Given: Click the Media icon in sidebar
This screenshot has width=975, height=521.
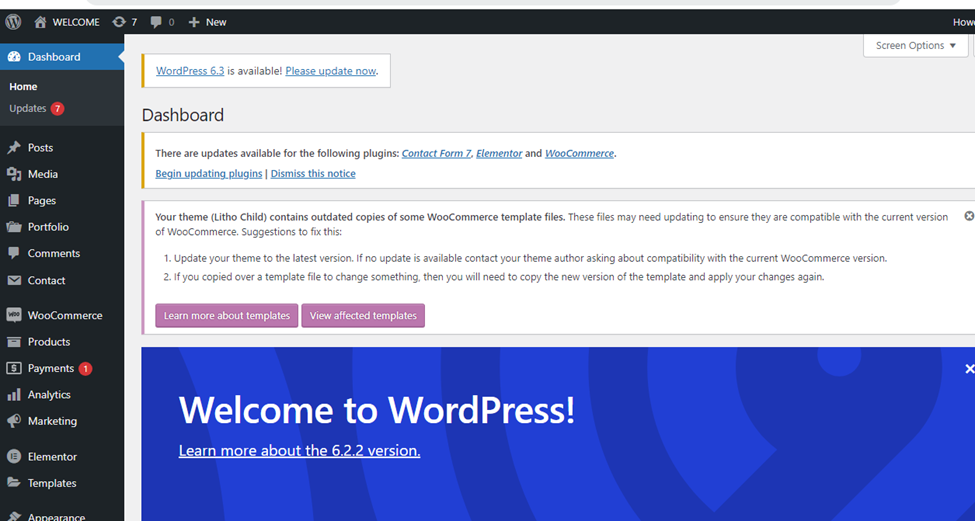Looking at the screenshot, I should coord(14,174).
